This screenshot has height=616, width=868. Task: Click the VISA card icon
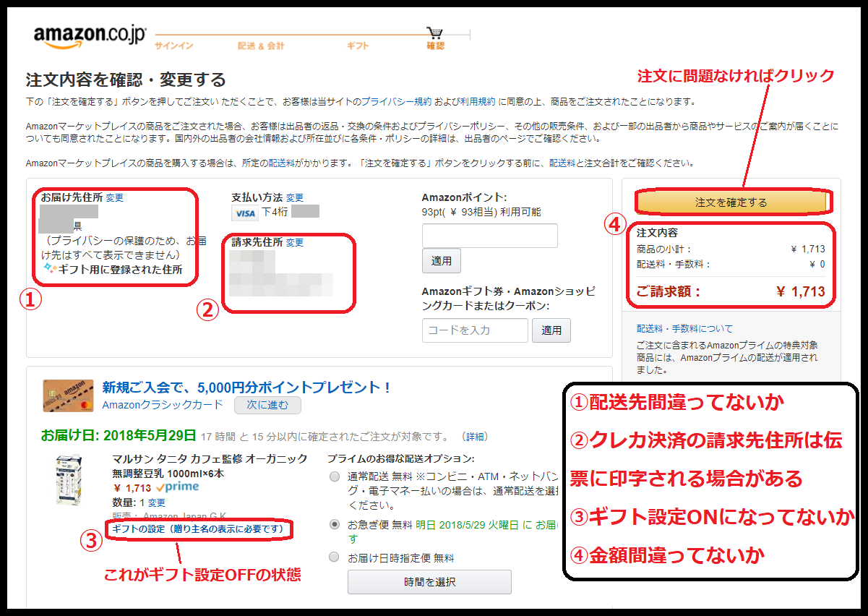245,213
